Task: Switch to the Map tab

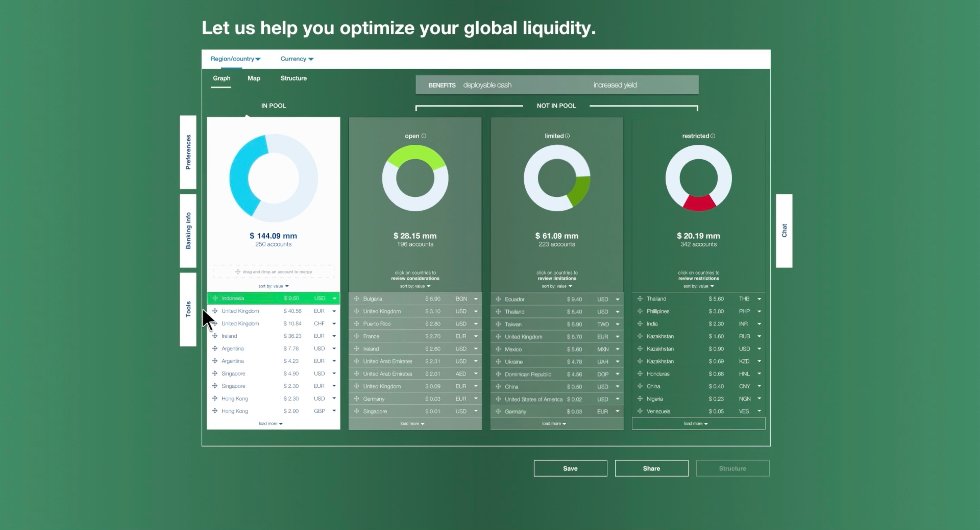Action: coord(254,78)
